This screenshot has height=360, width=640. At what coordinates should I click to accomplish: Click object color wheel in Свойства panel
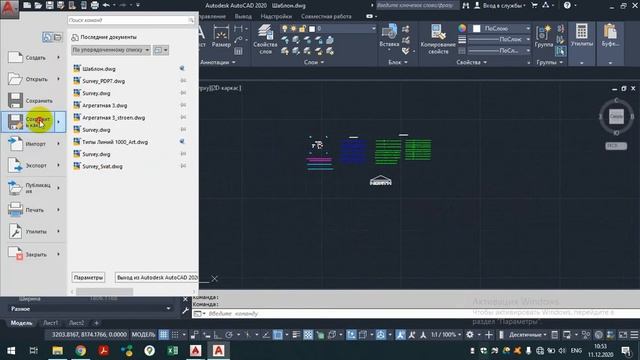[x=462, y=28]
